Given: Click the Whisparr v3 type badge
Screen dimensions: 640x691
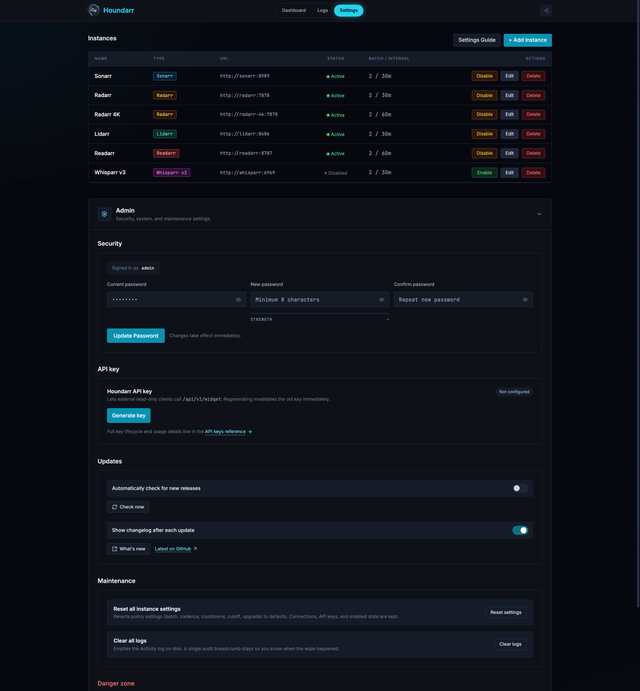Looking at the screenshot, I should pyautogui.click(x=171, y=173).
